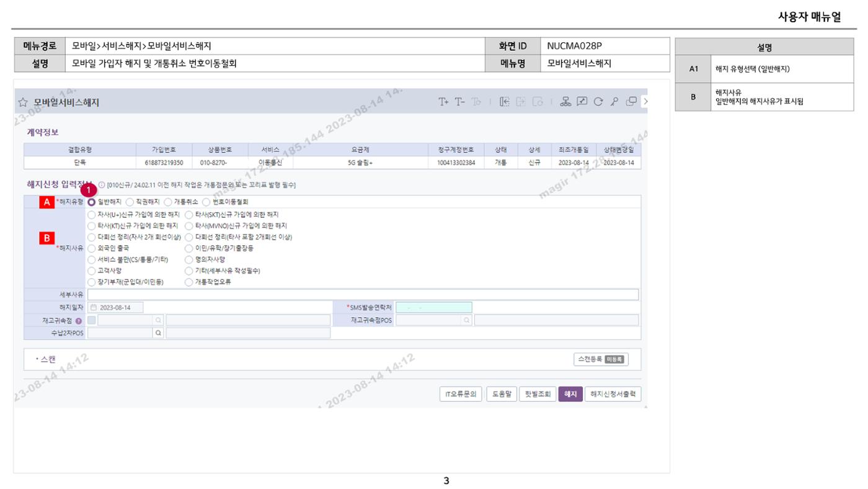Click the SMS발송연락처 input field
This screenshot has width=868, height=489.
click(x=434, y=307)
